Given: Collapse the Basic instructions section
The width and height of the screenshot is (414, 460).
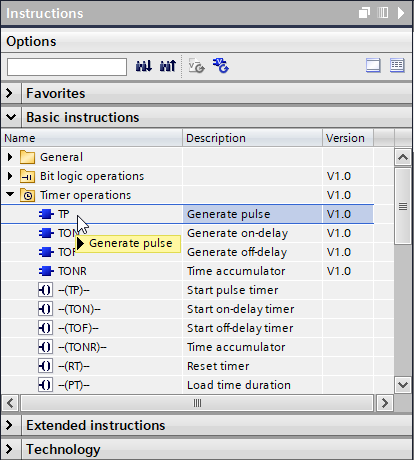Looking at the screenshot, I should click(x=11, y=117).
